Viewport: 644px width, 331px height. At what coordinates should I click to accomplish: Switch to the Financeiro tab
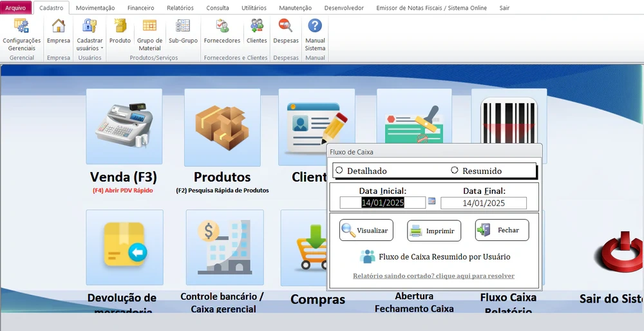click(x=140, y=8)
